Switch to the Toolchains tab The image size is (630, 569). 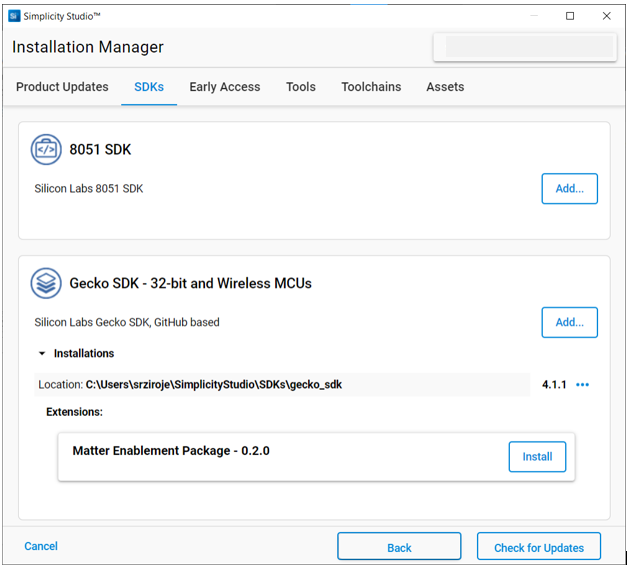371,87
